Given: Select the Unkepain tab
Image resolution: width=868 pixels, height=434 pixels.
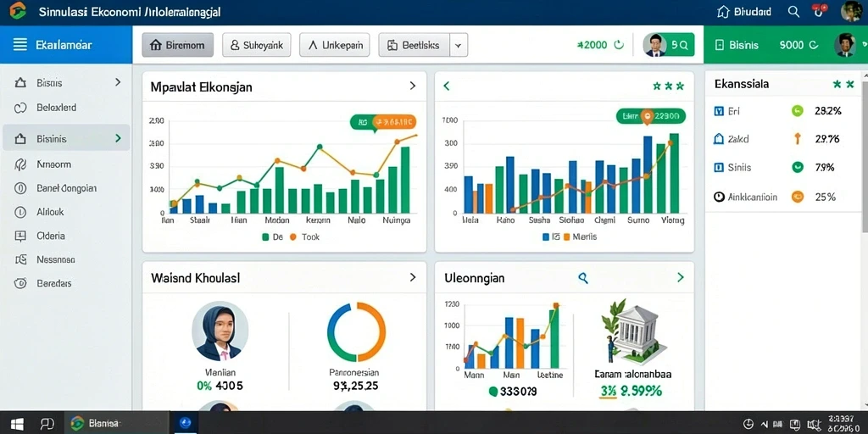Looking at the screenshot, I should tap(335, 46).
